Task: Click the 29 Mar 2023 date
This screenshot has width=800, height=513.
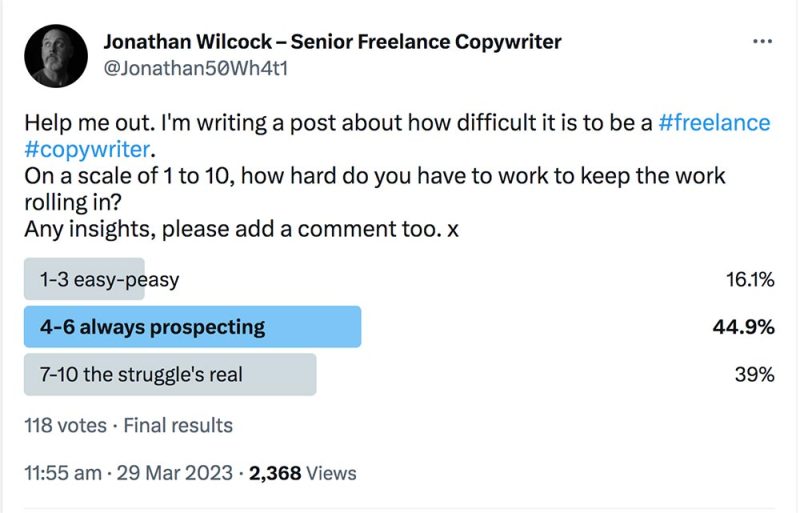Action: click(x=173, y=473)
